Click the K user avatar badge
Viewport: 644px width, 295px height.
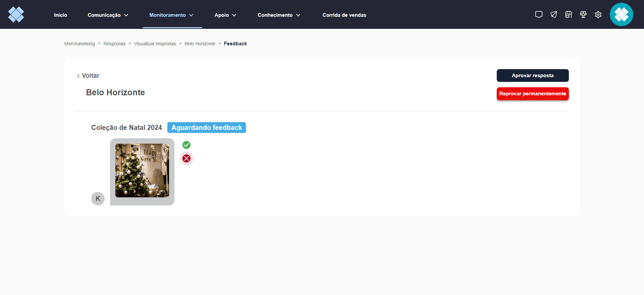[x=98, y=199]
